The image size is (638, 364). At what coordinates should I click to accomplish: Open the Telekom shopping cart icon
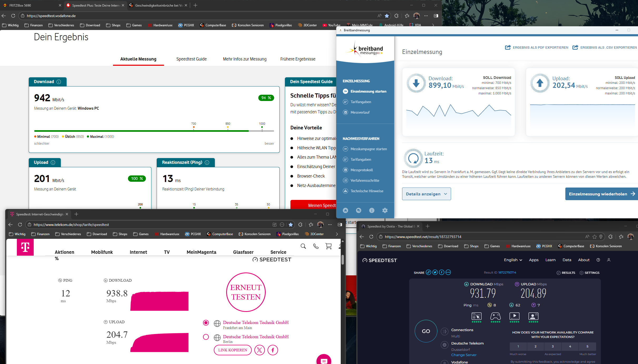coord(329,246)
